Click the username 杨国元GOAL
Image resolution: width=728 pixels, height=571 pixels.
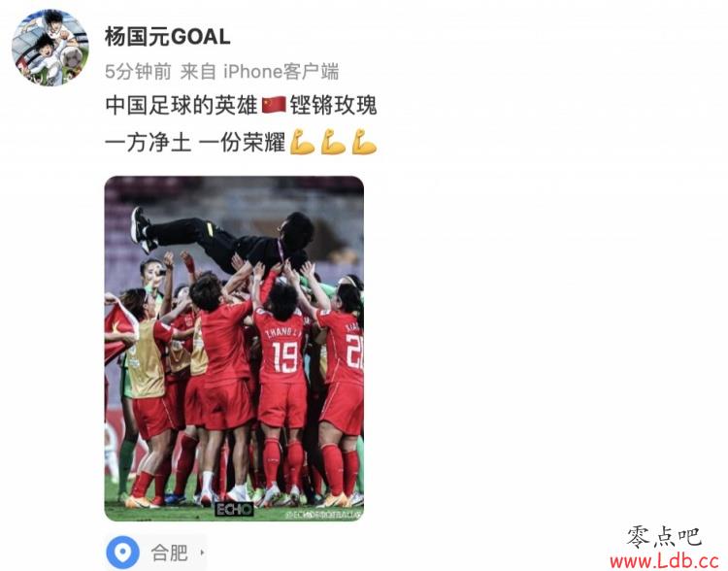point(168,37)
